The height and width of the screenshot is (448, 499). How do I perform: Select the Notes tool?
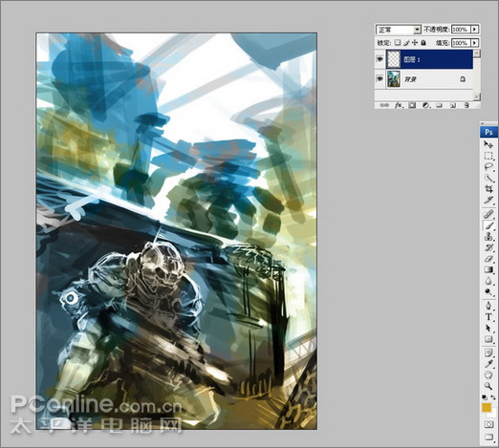click(x=488, y=352)
